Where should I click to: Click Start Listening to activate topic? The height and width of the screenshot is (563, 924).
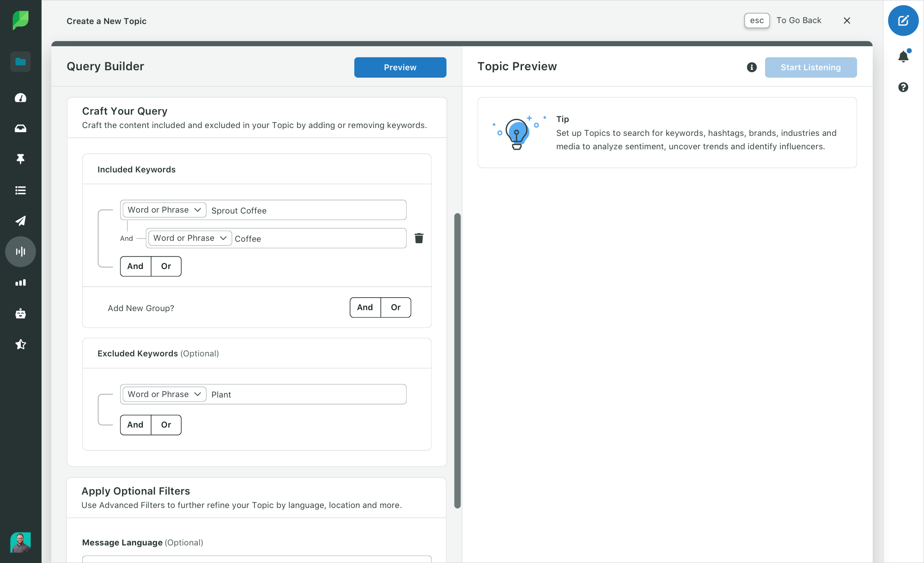tap(810, 67)
